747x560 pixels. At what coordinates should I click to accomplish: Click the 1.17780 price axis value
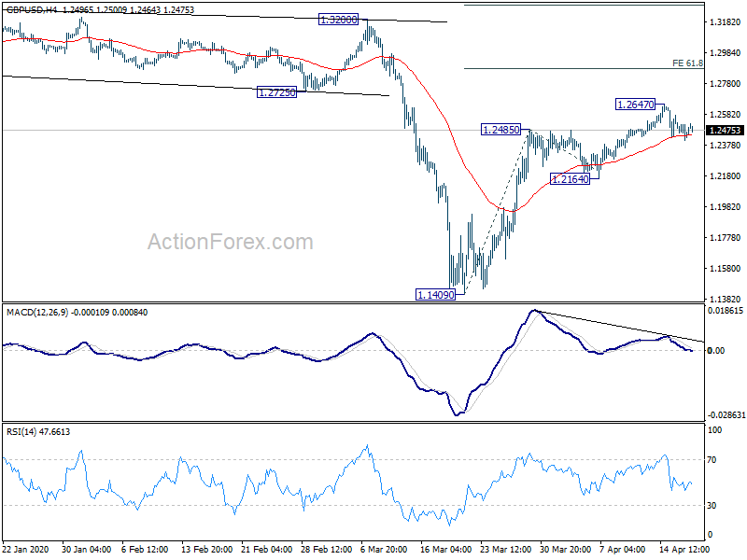(x=726, y=238)
